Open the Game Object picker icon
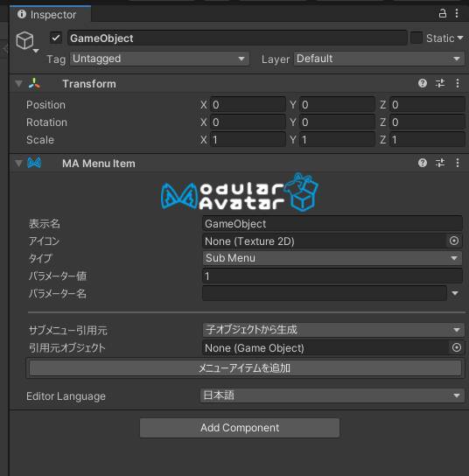The image size is (469, 476). pos(456,347)
